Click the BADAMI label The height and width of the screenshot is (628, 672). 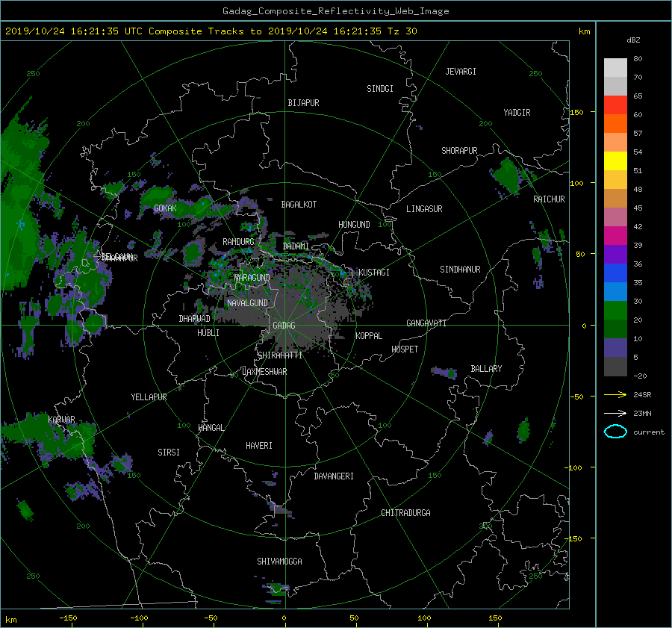coord(296,246)
